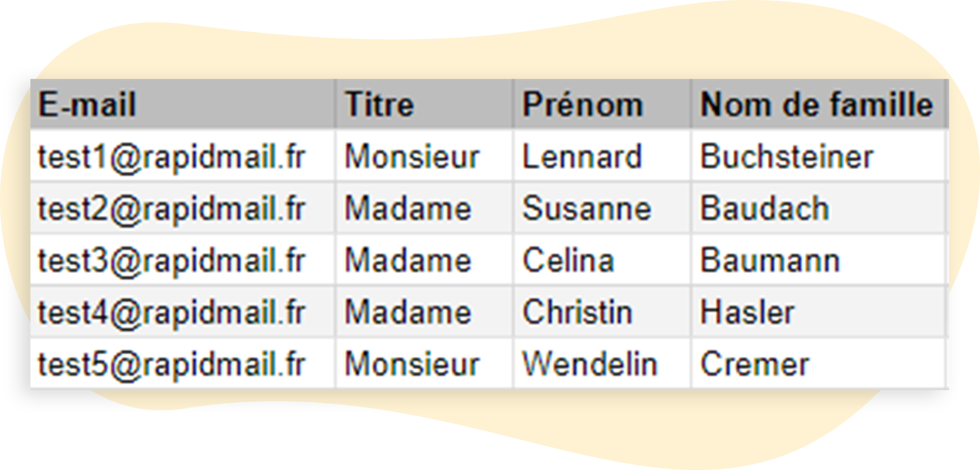Select the Celina first name cell

pos(568,260)
